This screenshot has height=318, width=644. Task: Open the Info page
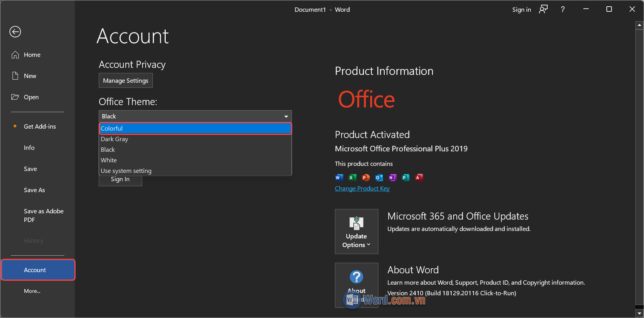click(29, 147)
